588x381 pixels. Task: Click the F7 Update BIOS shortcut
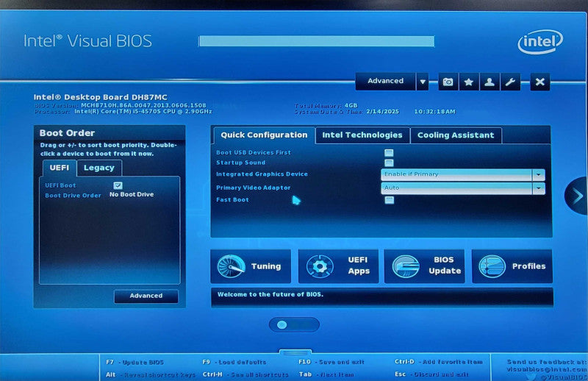click(135, 362)
